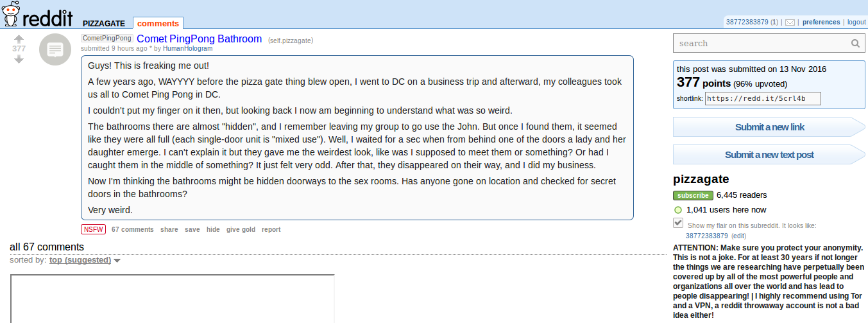Click Submit a new link button
The height and width of the screenshot is (323, 868).
tap(769, 127)
